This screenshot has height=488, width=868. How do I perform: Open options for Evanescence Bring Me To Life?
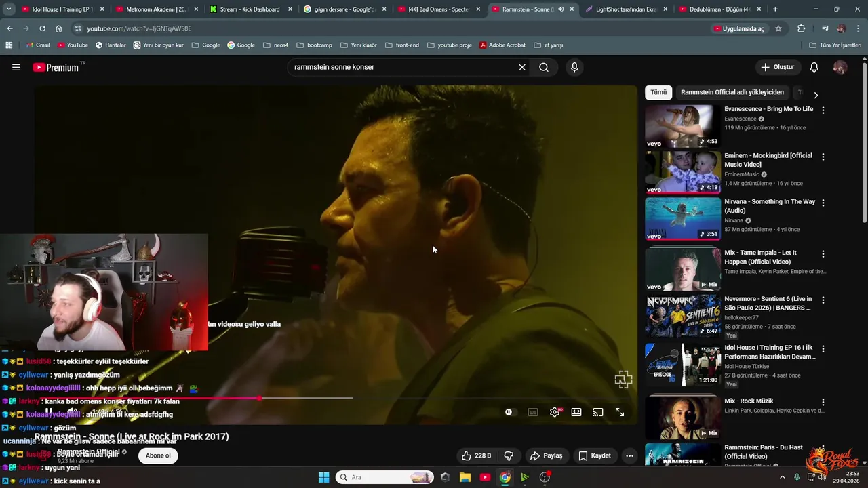(823, 110)
